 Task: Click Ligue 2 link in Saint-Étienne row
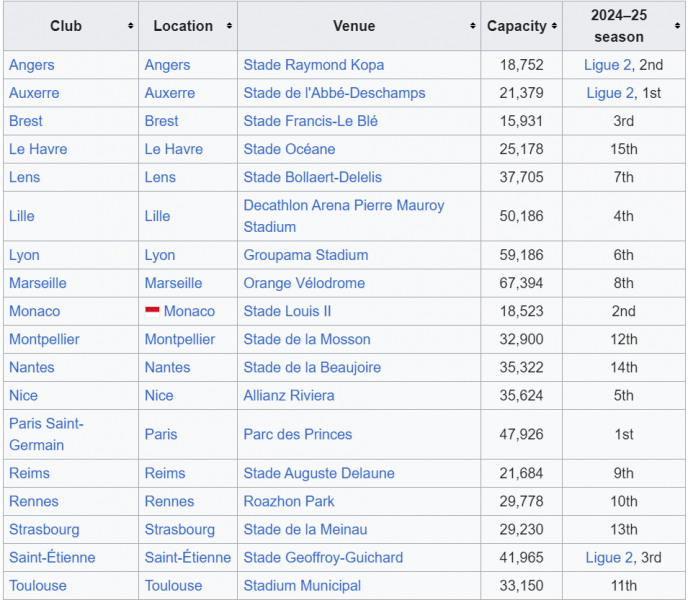[x=610, y=557]
